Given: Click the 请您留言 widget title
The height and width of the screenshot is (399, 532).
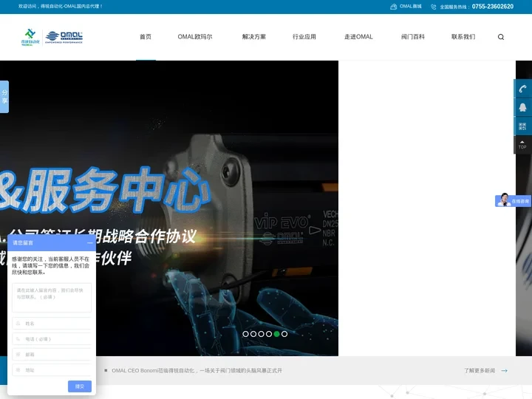Looking at the screenshot, I should [23, 243].
